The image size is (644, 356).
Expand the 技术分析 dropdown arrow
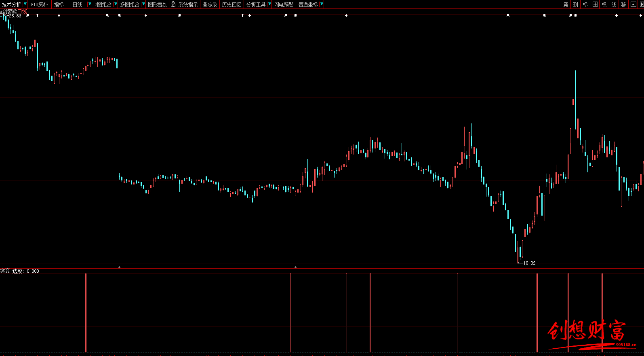point(25,4)
